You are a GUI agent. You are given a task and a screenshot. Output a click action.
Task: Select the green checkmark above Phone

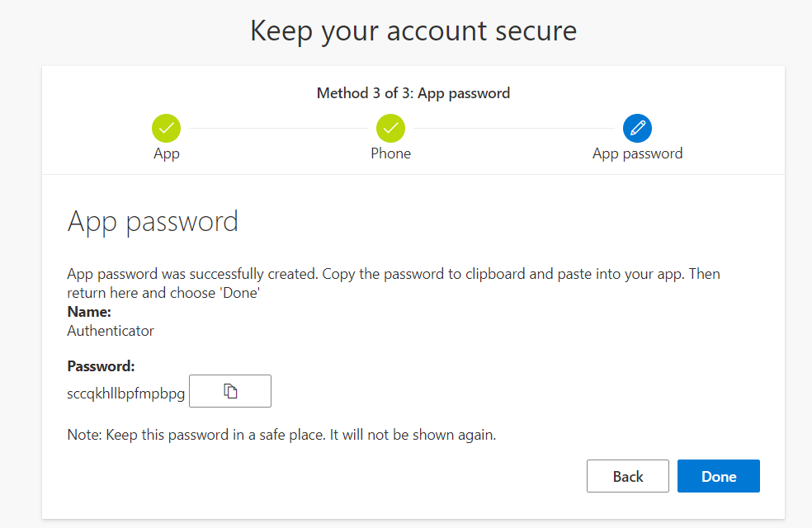coord(390,129)
